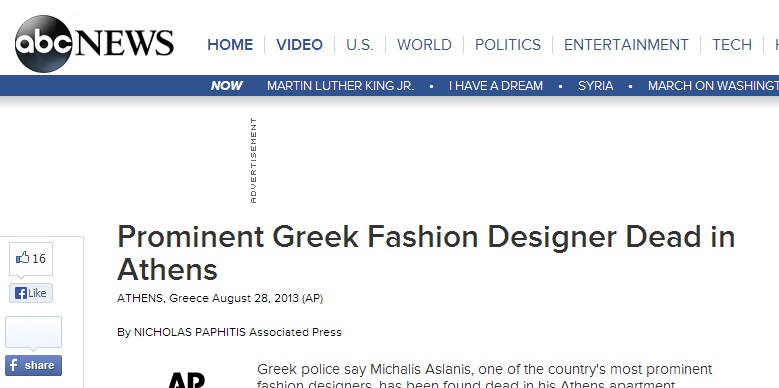Open the WORLD news section
The image size is (779, 388).
424,45
